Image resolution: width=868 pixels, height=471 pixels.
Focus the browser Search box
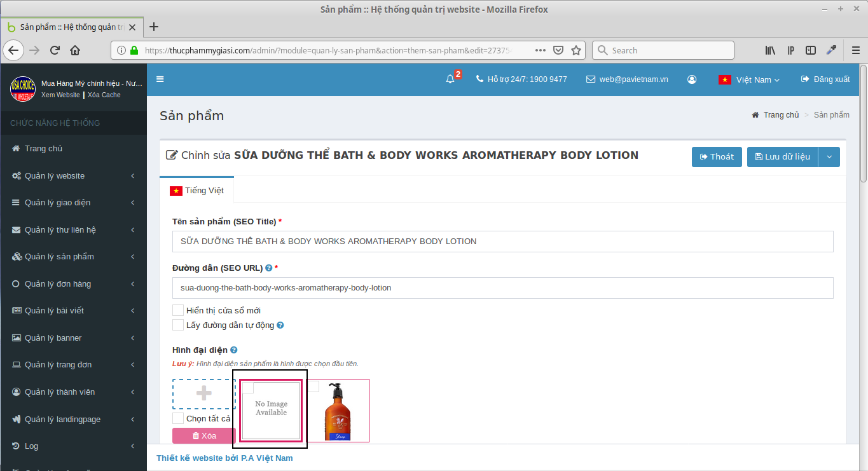pos(663,50)
